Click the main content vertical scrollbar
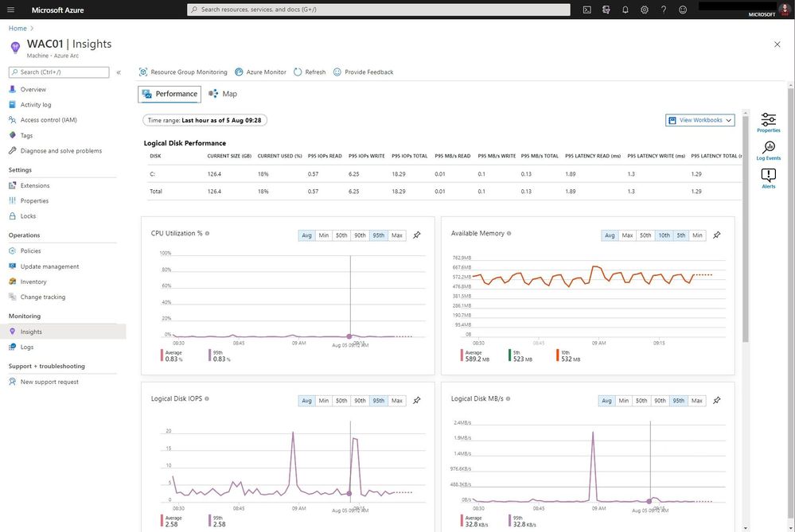795x532 pixels. (746, 229)
